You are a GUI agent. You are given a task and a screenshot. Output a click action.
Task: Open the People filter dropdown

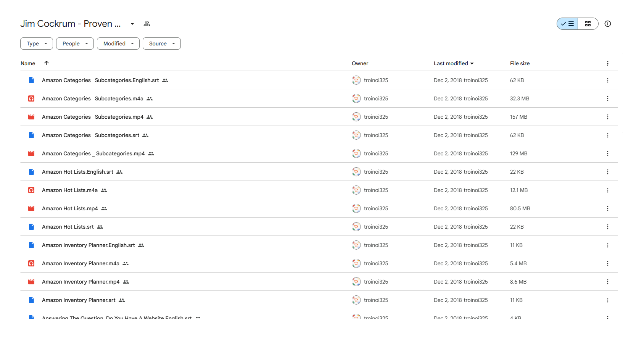(75, 44)
